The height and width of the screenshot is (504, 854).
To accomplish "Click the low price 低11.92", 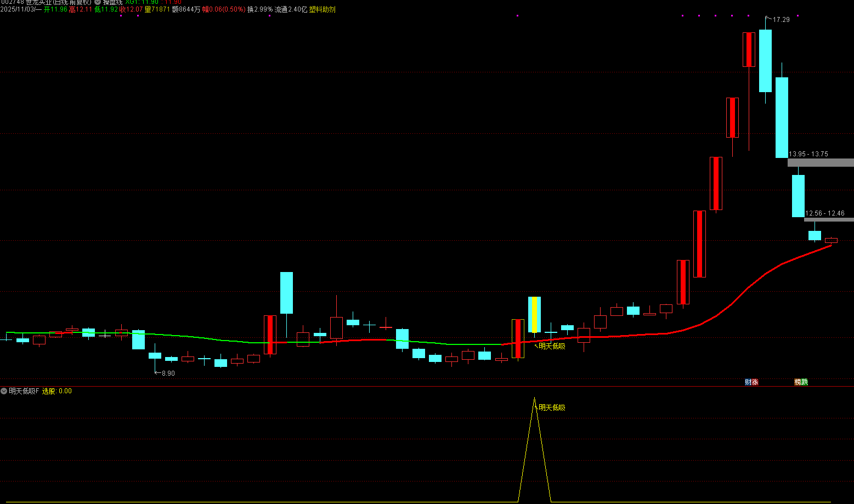I will (106, 9).
